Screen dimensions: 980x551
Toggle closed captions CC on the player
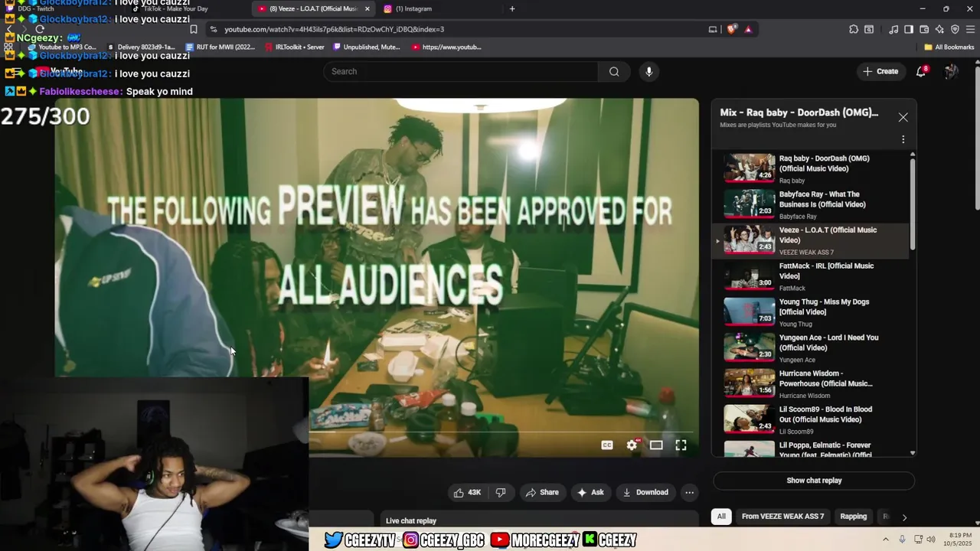tap(607, 445)
